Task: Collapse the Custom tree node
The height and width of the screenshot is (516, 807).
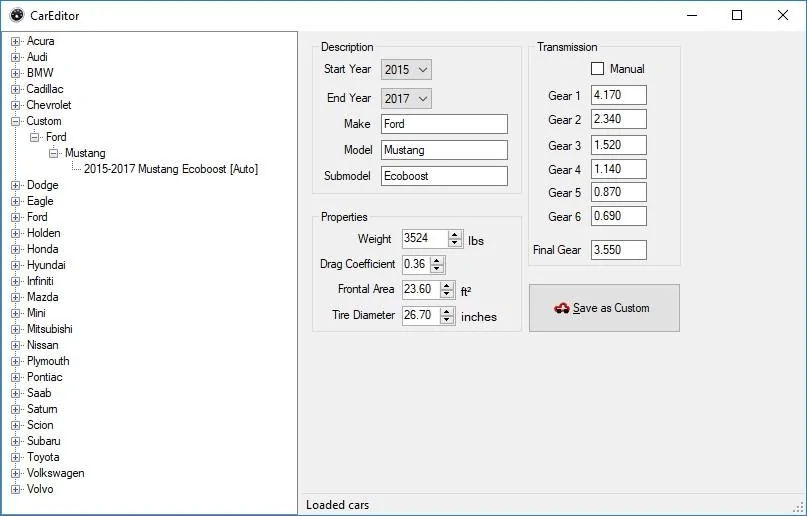Action: coord(15,121)
